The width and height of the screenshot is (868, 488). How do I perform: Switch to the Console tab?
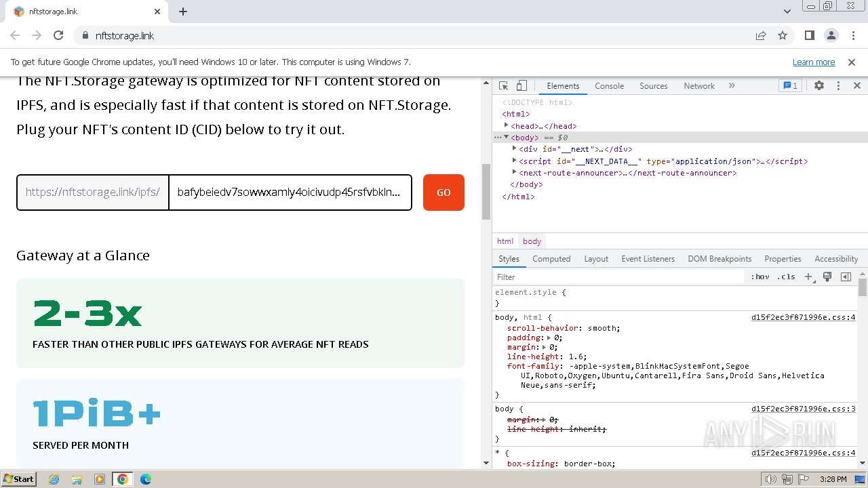(x=609, y=86)
